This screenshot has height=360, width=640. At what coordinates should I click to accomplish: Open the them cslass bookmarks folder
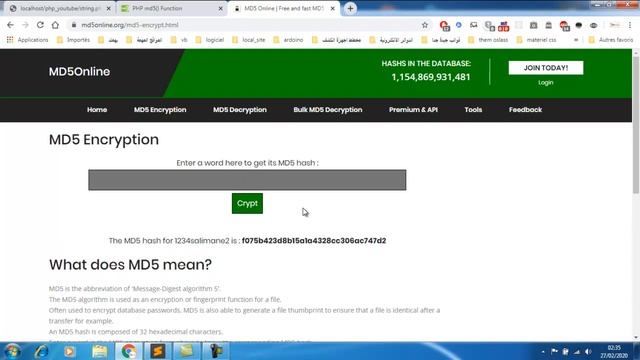(x=488, y=40)
